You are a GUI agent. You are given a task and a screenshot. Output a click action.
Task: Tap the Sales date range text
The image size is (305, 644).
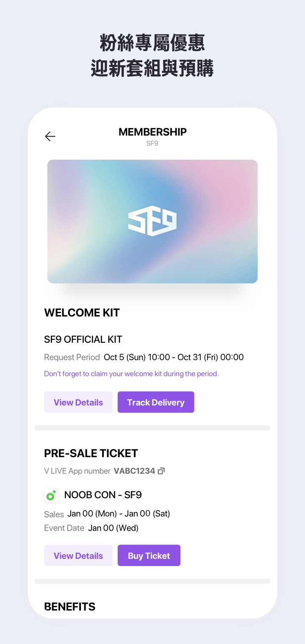coord(119,514)
